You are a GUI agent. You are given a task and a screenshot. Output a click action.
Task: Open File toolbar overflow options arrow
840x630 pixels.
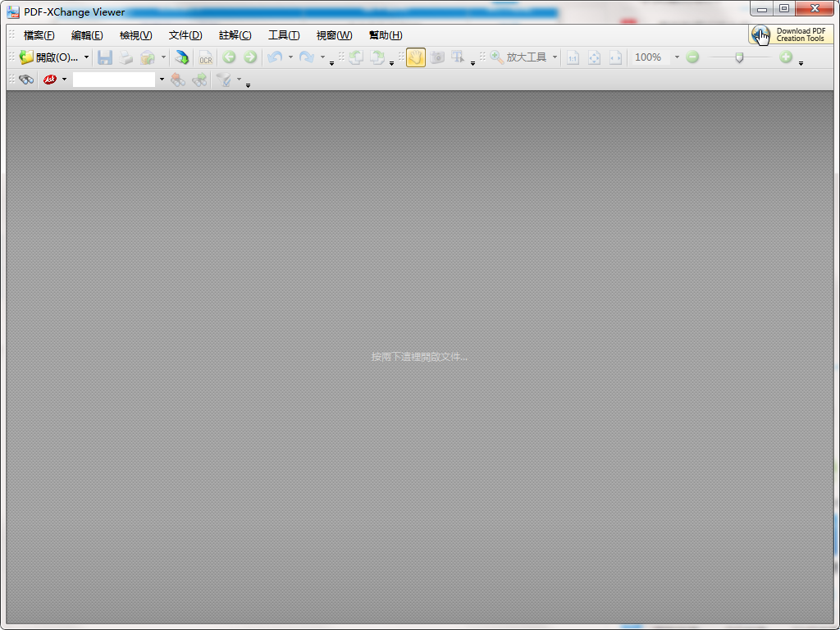pos(331,64)
